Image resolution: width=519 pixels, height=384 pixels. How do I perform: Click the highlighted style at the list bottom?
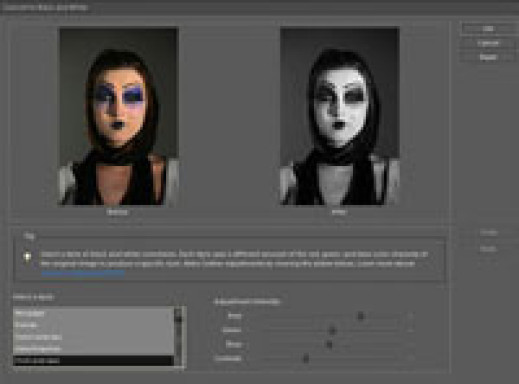click(93, 360)
